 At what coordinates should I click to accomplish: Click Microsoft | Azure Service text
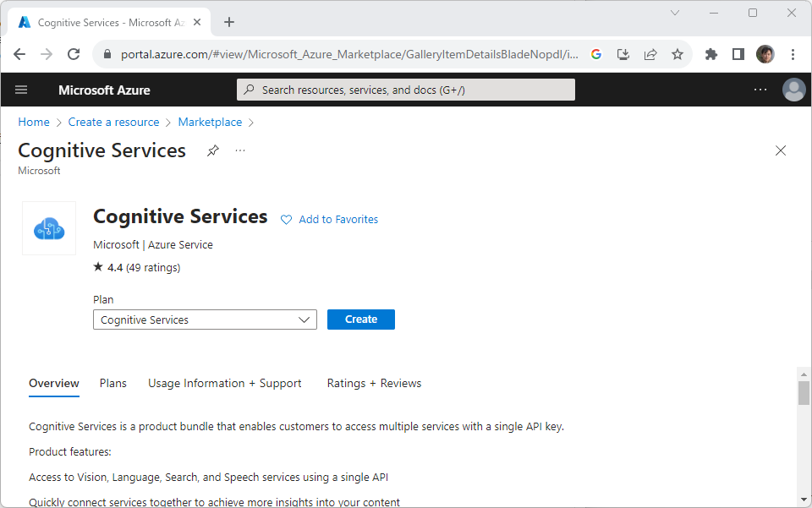pyautogui.click(x=153, y=244)
